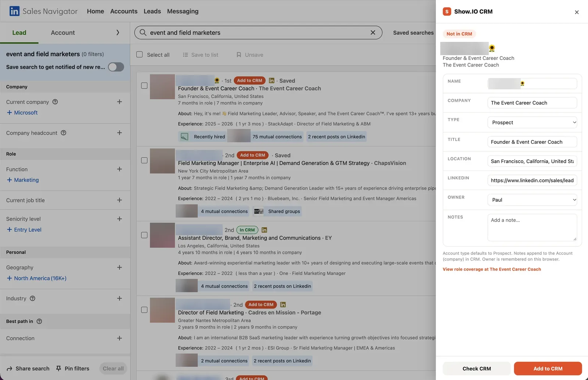Click Shared groups thumbnail icon
The width and height of the screenshot is (588, 380).
tap(259, 211)
